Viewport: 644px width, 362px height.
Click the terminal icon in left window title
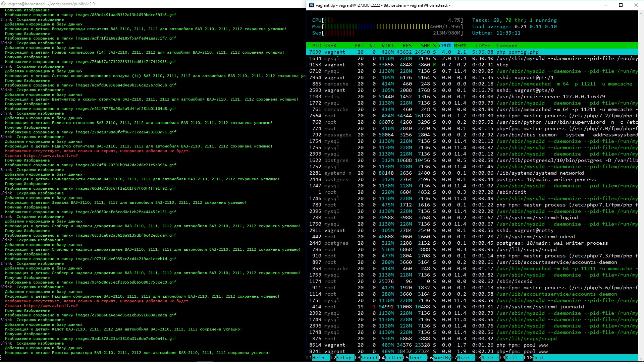pos(3,4)
